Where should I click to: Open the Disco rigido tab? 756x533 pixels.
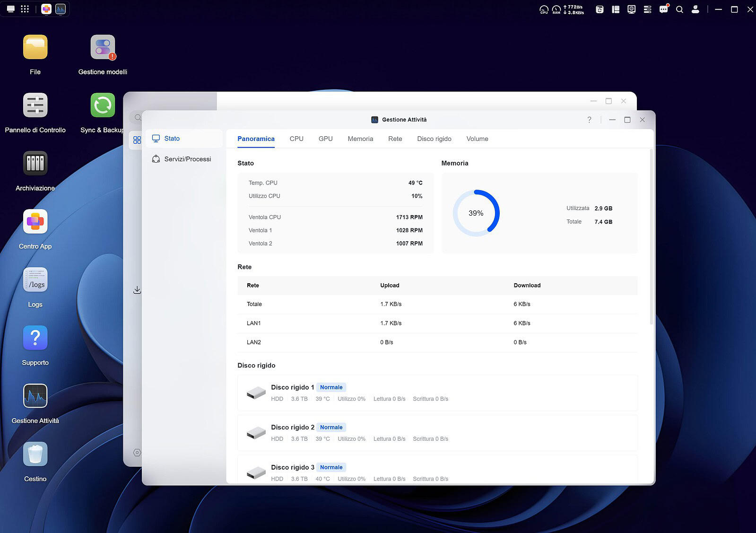(434, 139)
